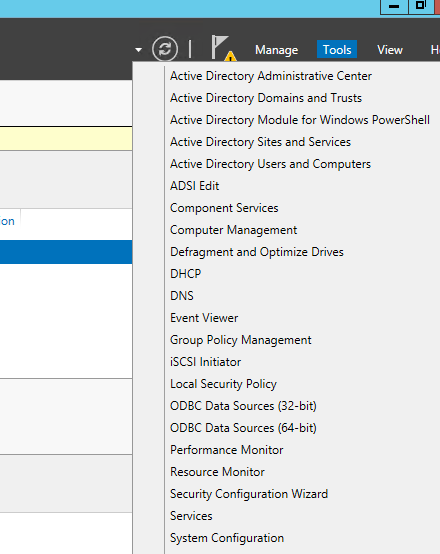Click the refresh circular arrows icon
The height and width of the screenshot is (554, 440).
coord(165,49)
